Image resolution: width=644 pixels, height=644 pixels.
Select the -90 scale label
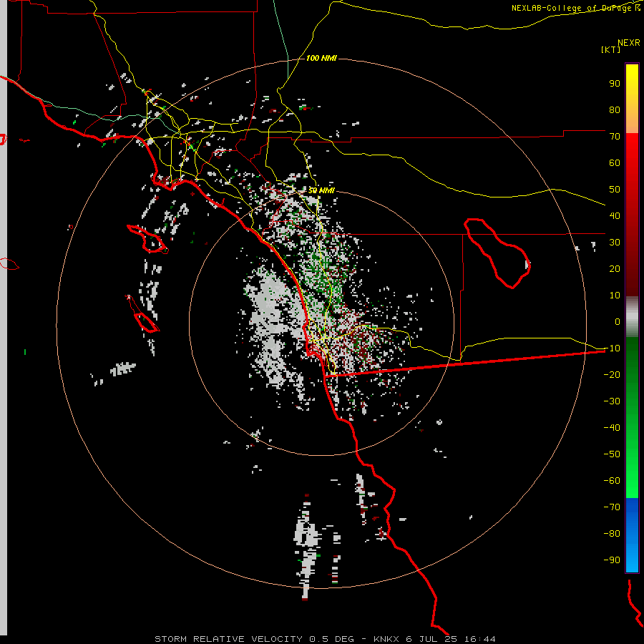(x=612, y=560)
